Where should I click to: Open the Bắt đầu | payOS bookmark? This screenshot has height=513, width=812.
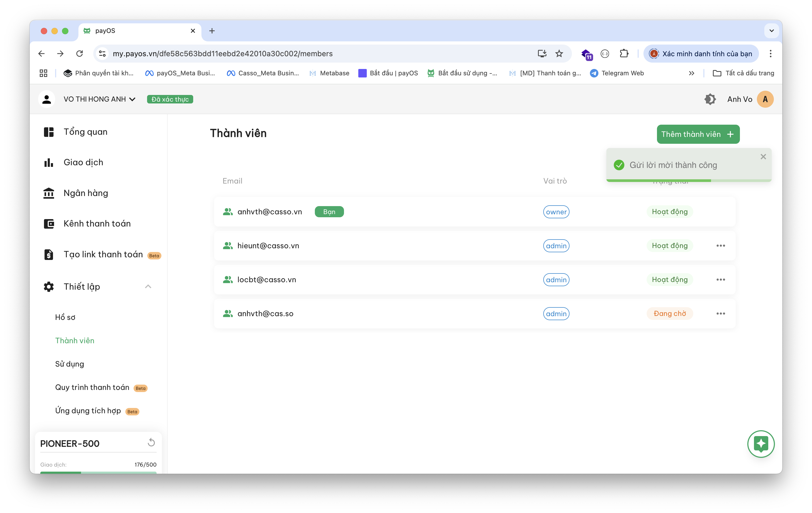388,73
